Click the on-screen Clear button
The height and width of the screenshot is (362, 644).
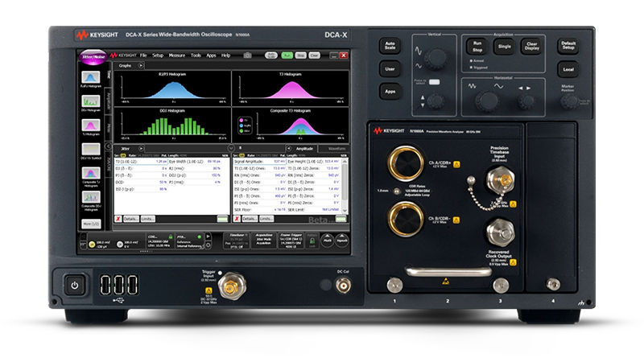click(x=314, y=55)
